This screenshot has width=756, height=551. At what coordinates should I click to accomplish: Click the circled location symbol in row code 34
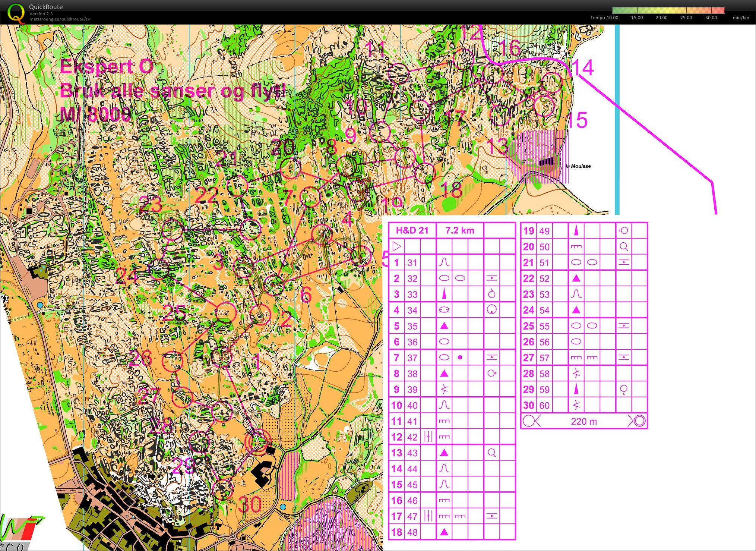(x=492, y=309)
